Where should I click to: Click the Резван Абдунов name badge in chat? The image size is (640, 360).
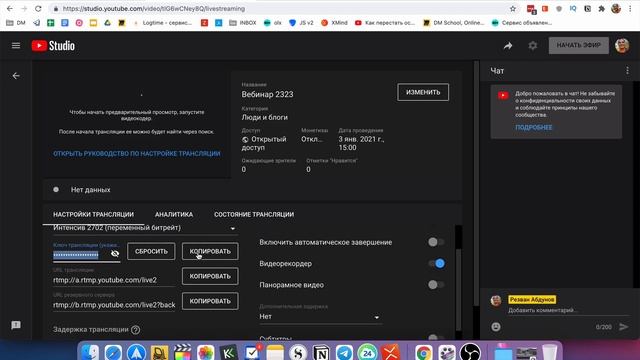click(x=532, y=300)
